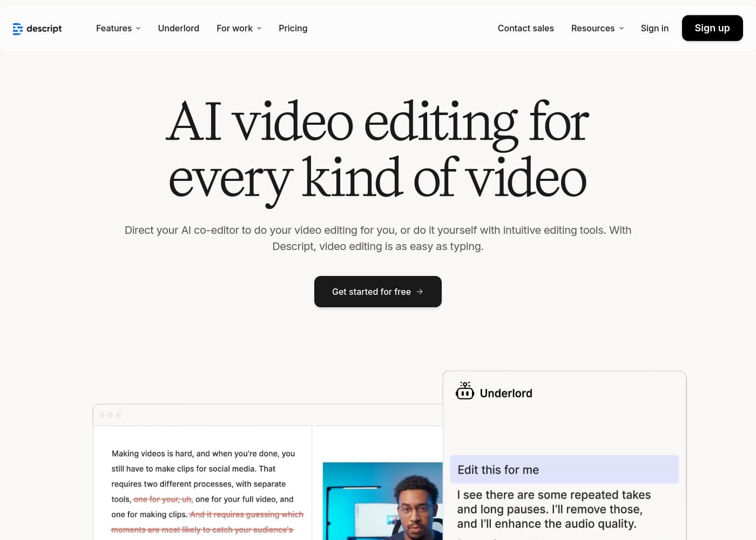The height and width of the screenshot is (540, 756).
Task: Click the Sign up button
Action: 712,28
